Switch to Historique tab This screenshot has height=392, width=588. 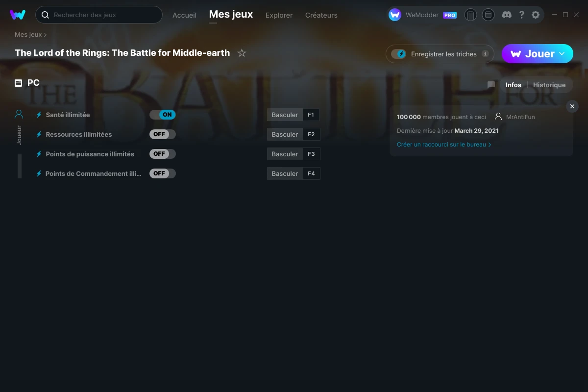(x=549, y=85)
